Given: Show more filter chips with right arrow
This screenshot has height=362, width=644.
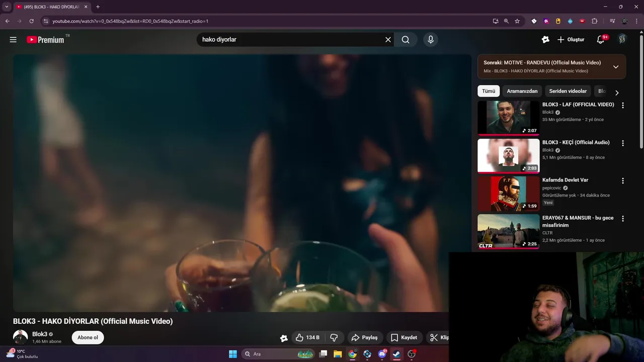Looking at the screenshot, I should [617, 93].
